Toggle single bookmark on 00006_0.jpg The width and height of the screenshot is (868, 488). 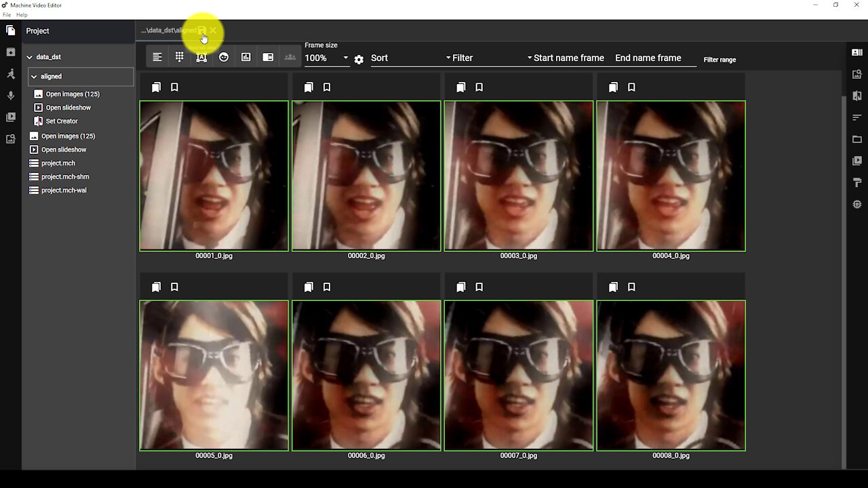[x=327, y=287]
